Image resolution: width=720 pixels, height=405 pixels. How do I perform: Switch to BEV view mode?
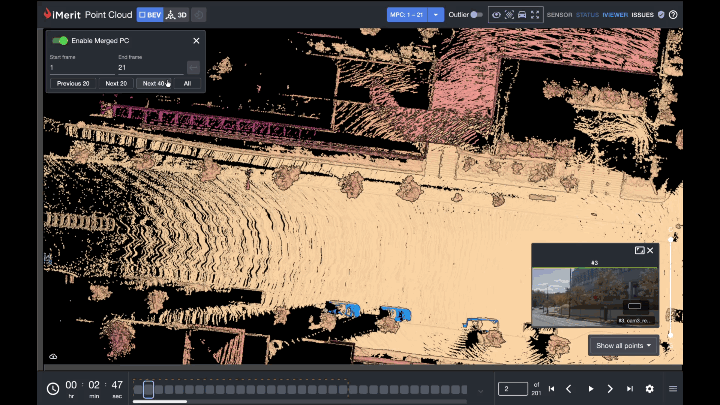[150, 15]
